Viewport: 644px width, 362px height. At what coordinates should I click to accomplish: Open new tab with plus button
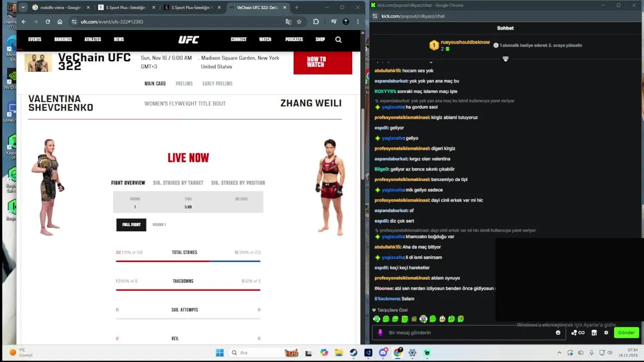click(297, 8)
